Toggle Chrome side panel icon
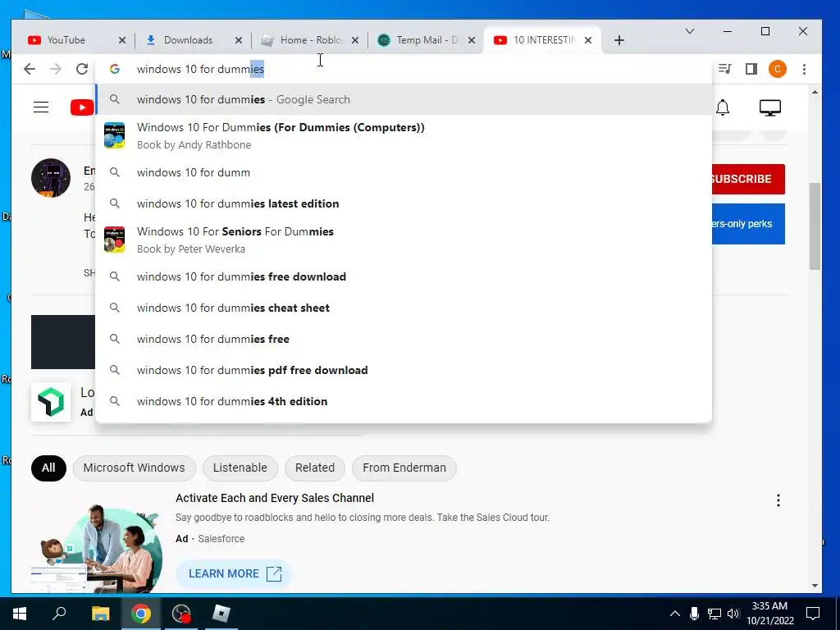Viewport: 840px width, 630px height. click(751, 69)
